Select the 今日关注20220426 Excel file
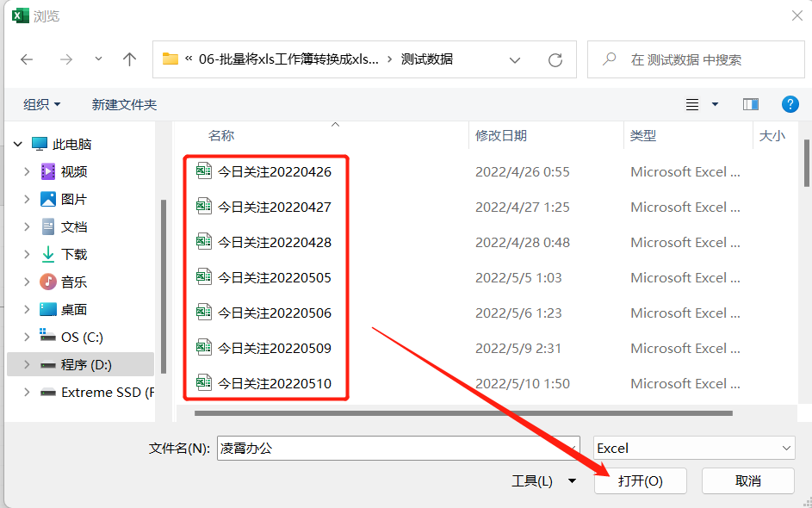The width and height of the screenshot is (812, 508). coord(274,171)
